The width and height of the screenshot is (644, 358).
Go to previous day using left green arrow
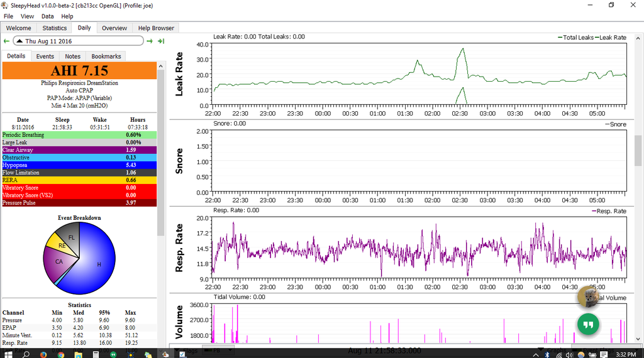click(6, 41)
